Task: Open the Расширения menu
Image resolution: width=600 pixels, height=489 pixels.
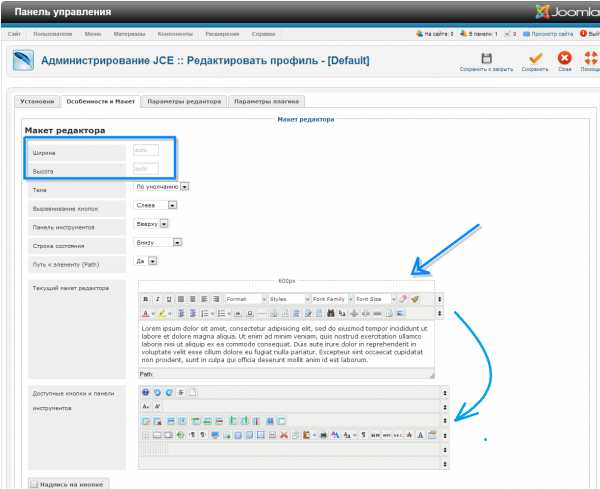Action: coord(222,34)
